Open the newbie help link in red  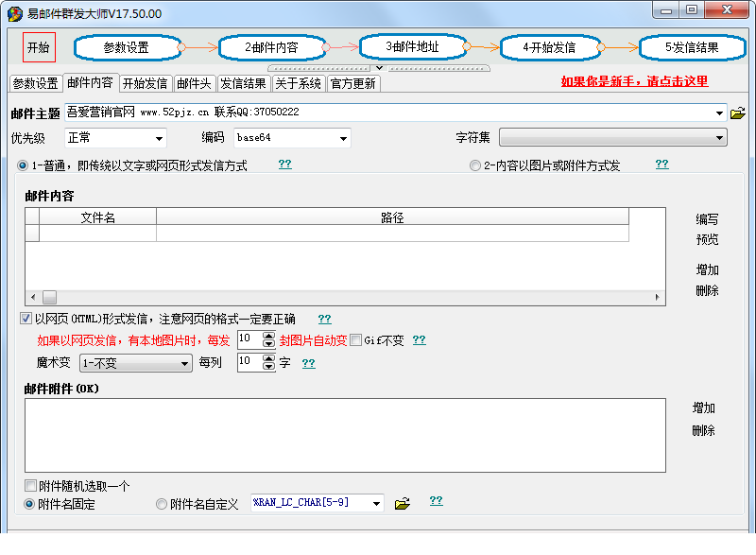click(x=634, y=81)
